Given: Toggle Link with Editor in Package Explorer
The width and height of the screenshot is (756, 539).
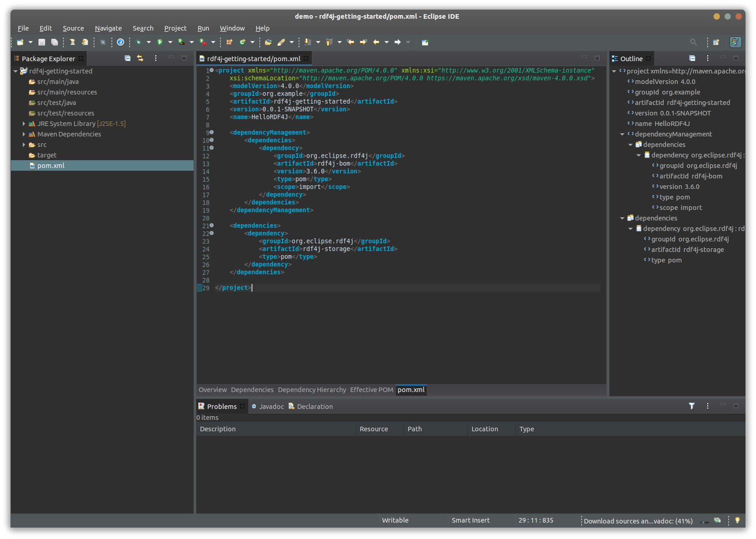Looking at the screenshot, I should 140,58.
